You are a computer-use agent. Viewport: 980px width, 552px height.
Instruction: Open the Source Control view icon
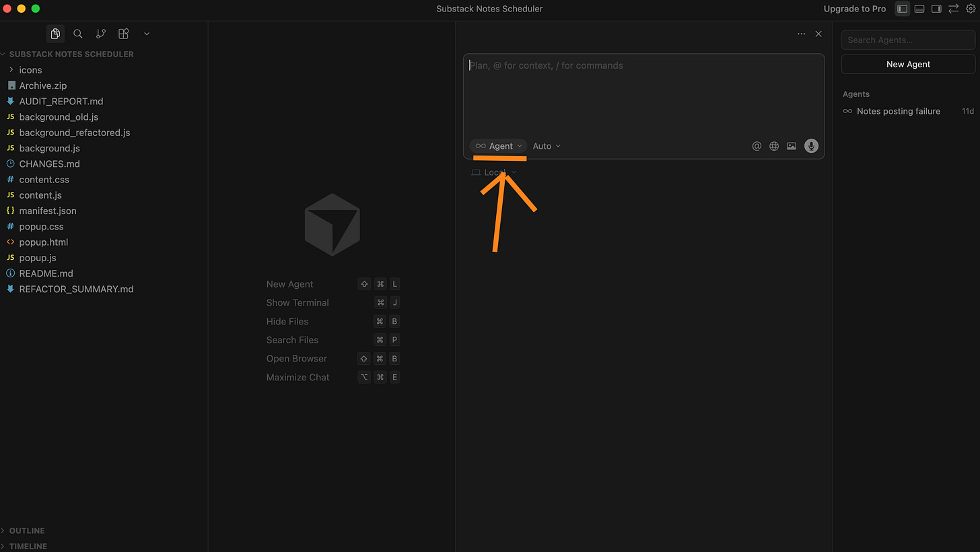coord(101,34)
